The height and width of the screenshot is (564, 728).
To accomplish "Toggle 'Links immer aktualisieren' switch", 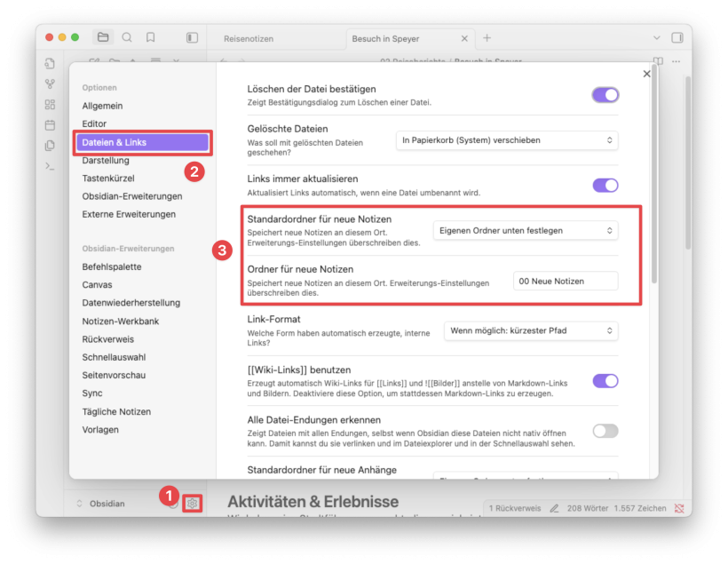I will [x=605, y=185].
